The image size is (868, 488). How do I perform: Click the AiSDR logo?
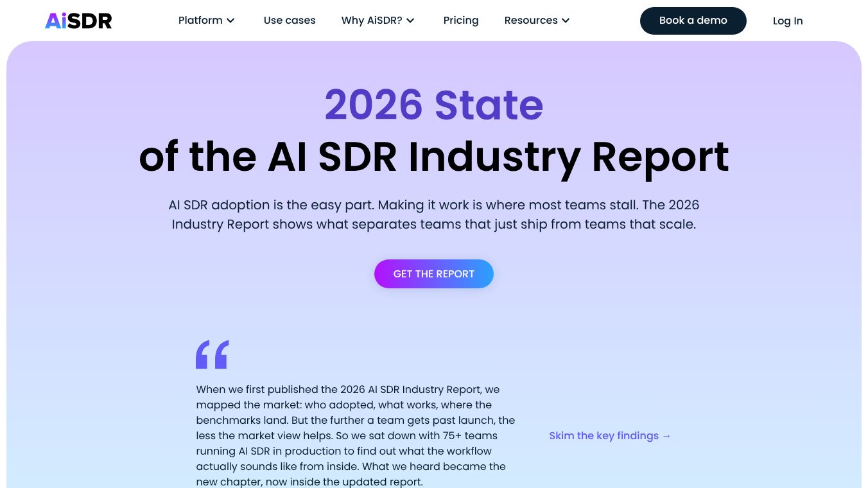(x=78, y=21)
